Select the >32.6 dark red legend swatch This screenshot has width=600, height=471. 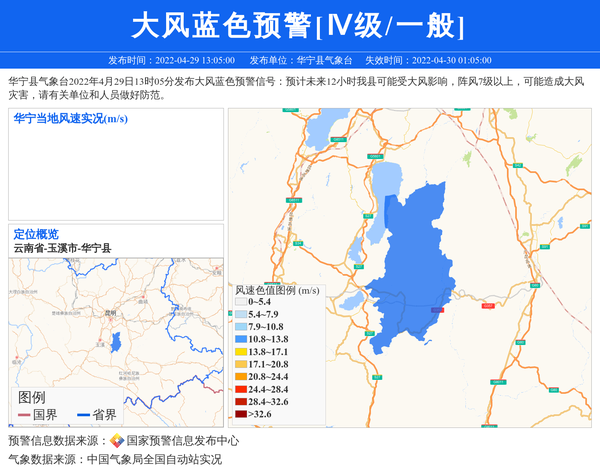[240, 413]
